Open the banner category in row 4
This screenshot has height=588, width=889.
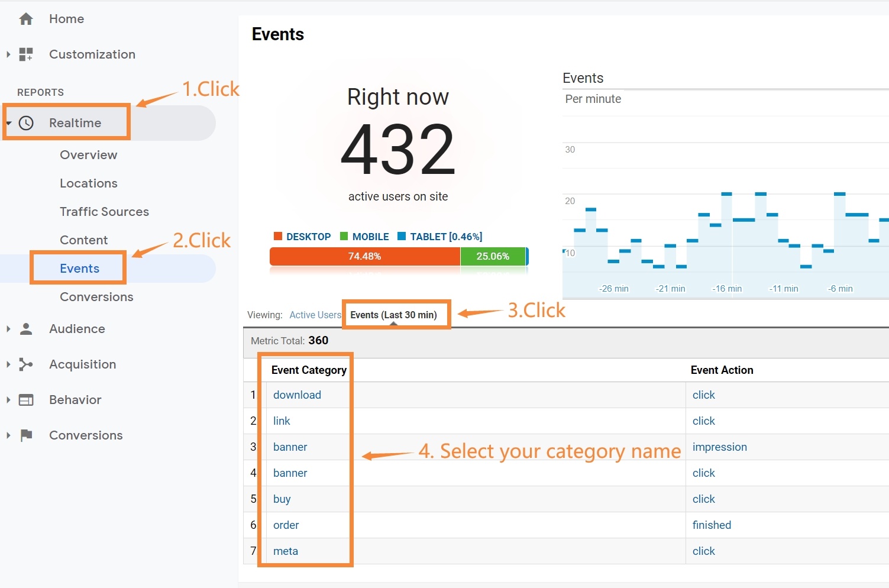click(x=290, y=473)
